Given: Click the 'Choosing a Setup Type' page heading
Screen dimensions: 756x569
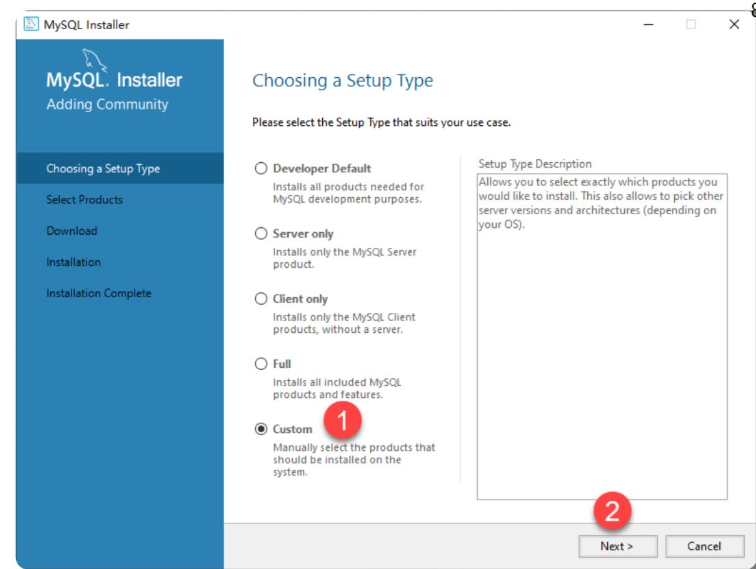Looking at the screenshot, I should (343, 81).
